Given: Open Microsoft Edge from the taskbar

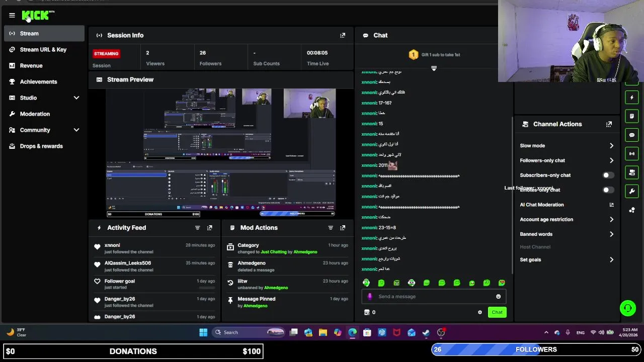Looking at the screenshot, I should pos(352,332).
